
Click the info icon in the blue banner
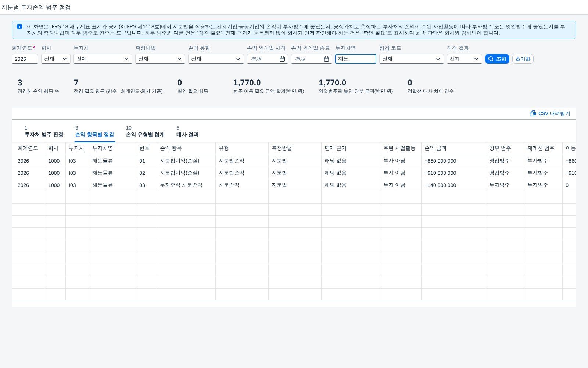point(19,26)
